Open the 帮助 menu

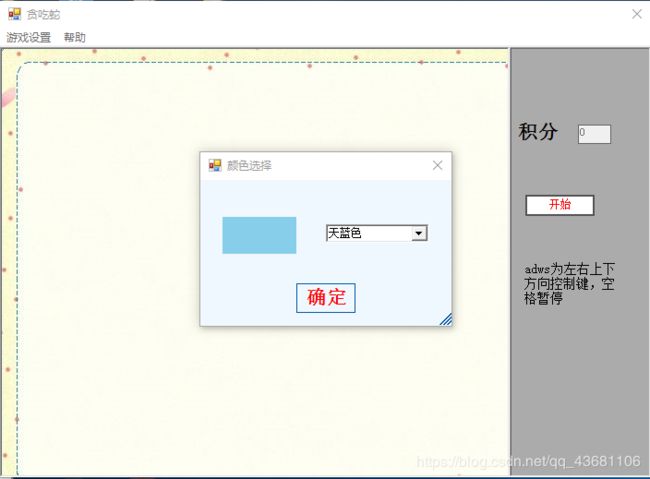tap(75, 37)
